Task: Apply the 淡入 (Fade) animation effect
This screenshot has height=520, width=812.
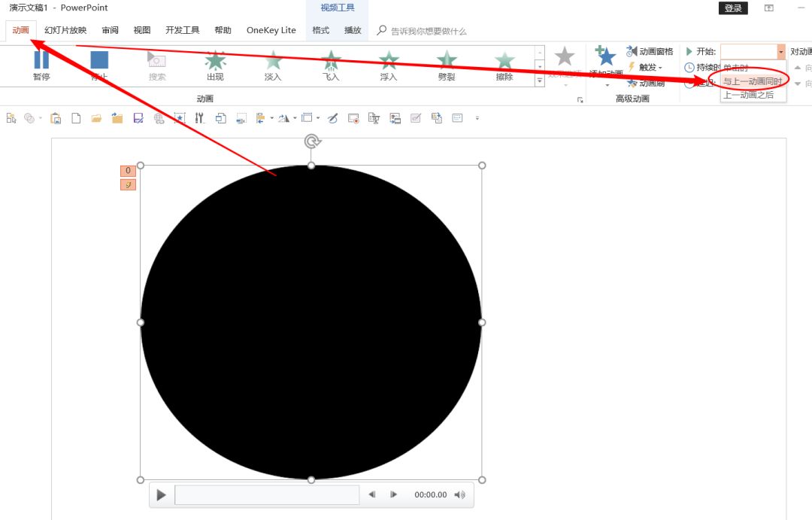Action: (273, 65)
